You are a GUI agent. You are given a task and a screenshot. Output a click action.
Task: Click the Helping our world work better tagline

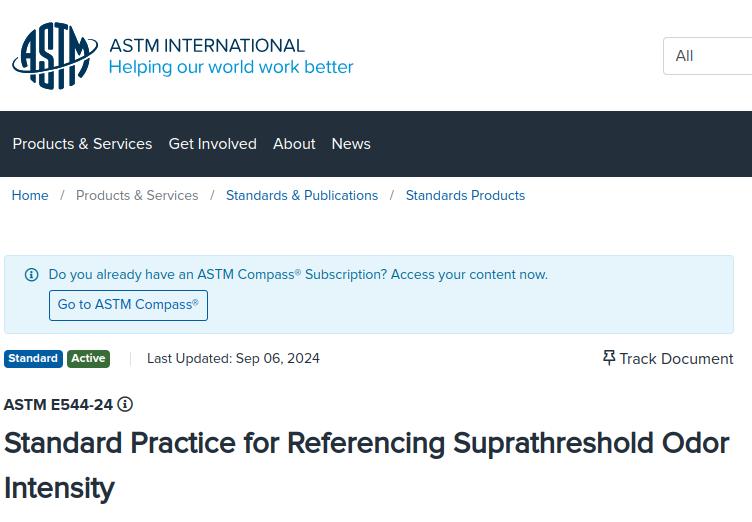tap(231, 67)
